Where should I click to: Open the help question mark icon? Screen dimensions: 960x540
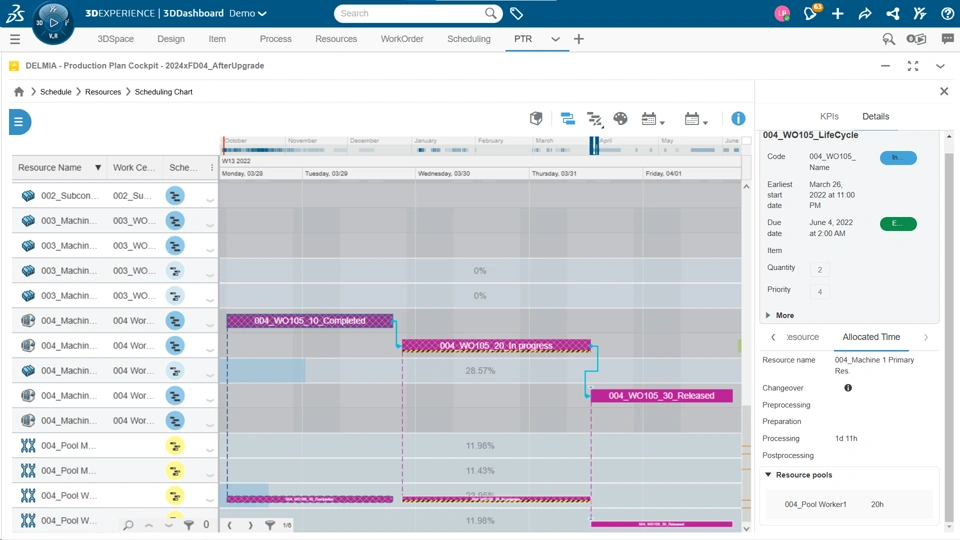pos(947,13)
